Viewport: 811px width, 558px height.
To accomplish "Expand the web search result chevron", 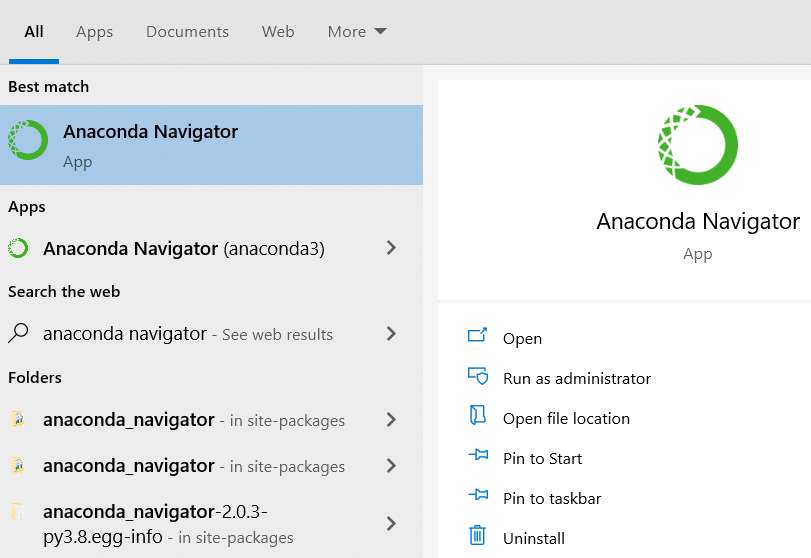I will coord(391,334).
